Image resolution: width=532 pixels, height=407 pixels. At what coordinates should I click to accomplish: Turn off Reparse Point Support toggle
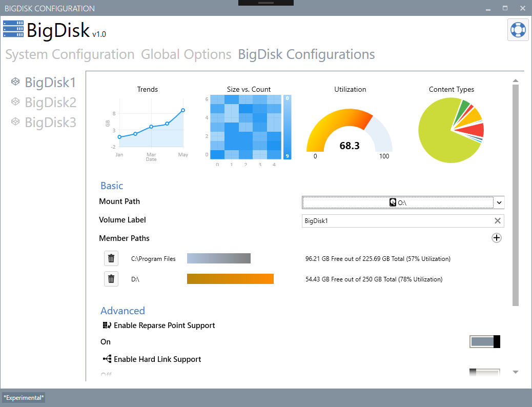484,342
